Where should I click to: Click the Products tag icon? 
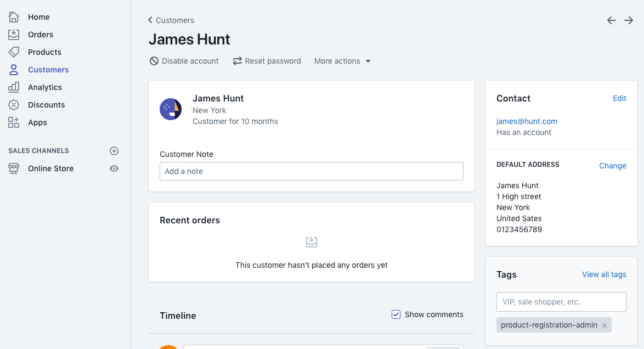(x=14, y=52)
